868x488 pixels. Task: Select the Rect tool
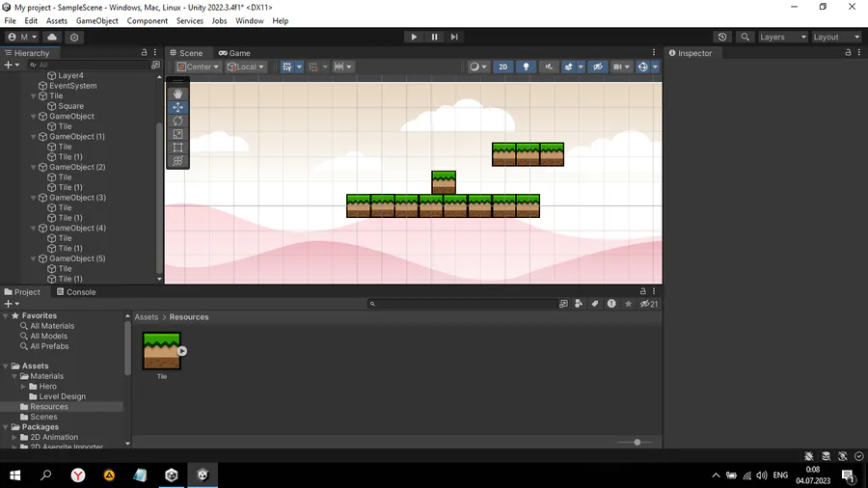[x=177, y=148]
